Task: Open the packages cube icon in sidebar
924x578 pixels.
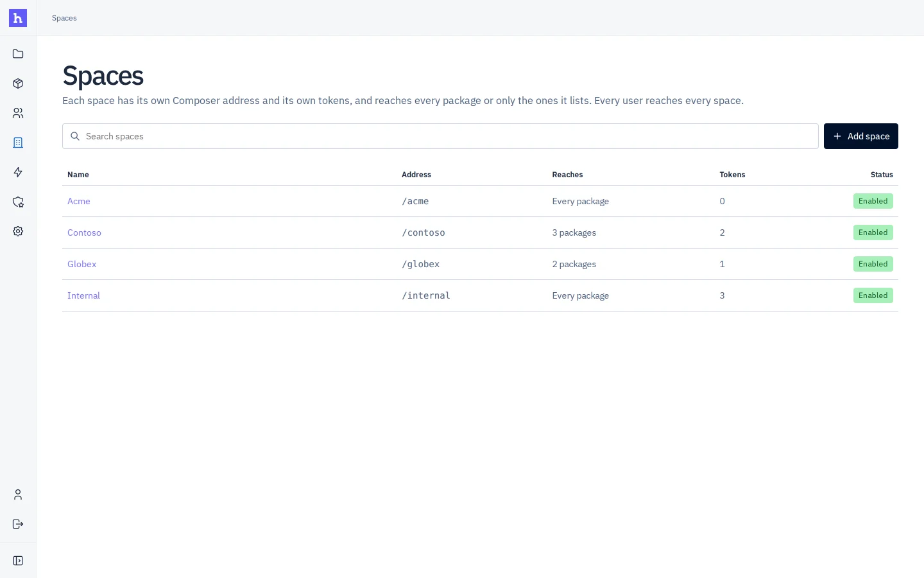Action: point(18,83)
